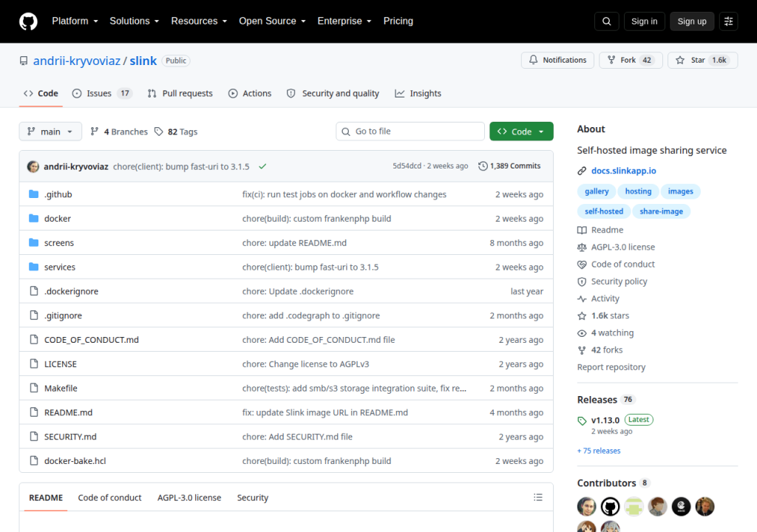Open the docker-bake.hcl file
Screen dimensions: 757x532
click(75, 461)
